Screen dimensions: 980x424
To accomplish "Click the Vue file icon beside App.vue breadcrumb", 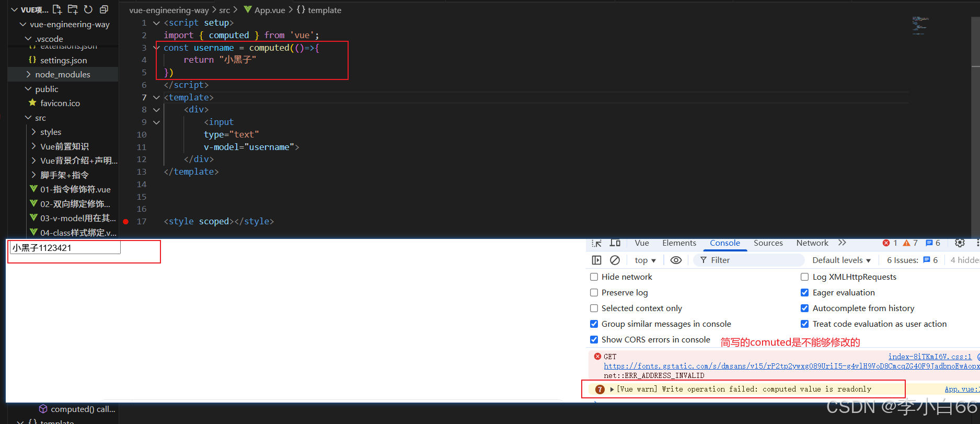I will pyautogui.click(x=248, y=9).
